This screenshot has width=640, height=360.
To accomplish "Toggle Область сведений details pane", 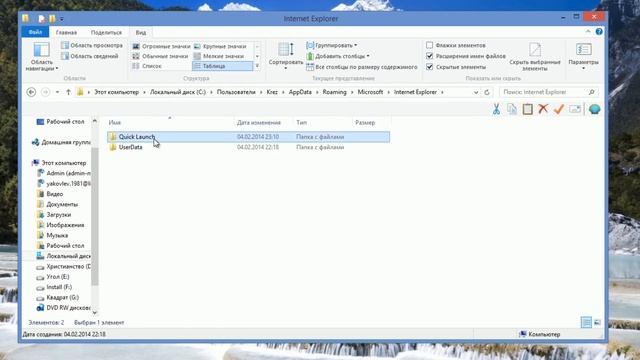I will [x=90, y=56].
